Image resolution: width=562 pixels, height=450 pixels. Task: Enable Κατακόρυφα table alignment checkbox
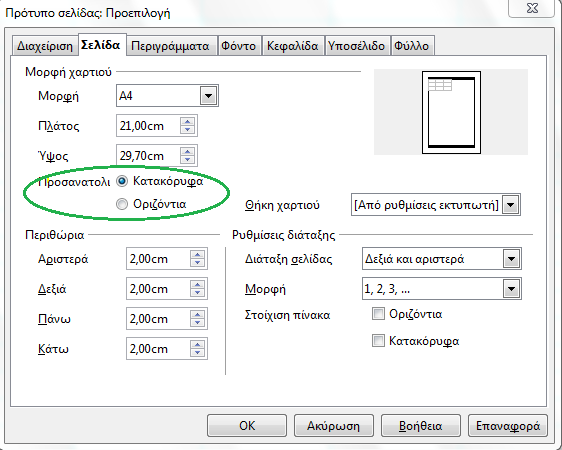[x=378, y=340]
